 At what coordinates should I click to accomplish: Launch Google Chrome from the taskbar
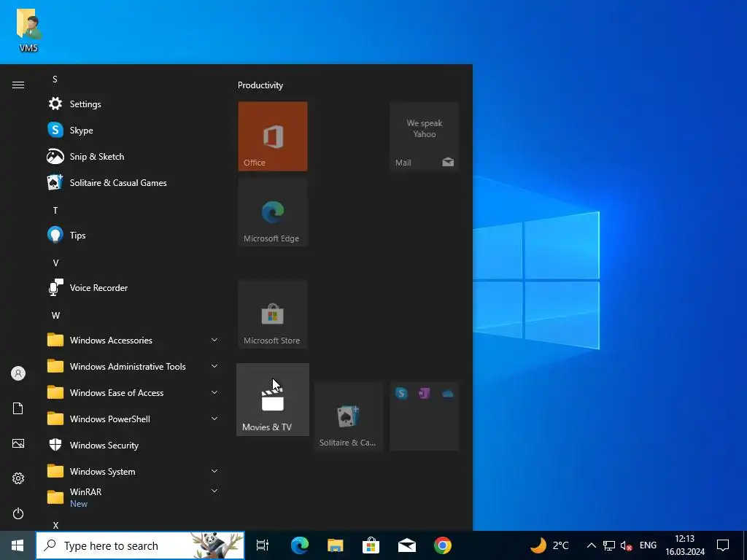443,545
